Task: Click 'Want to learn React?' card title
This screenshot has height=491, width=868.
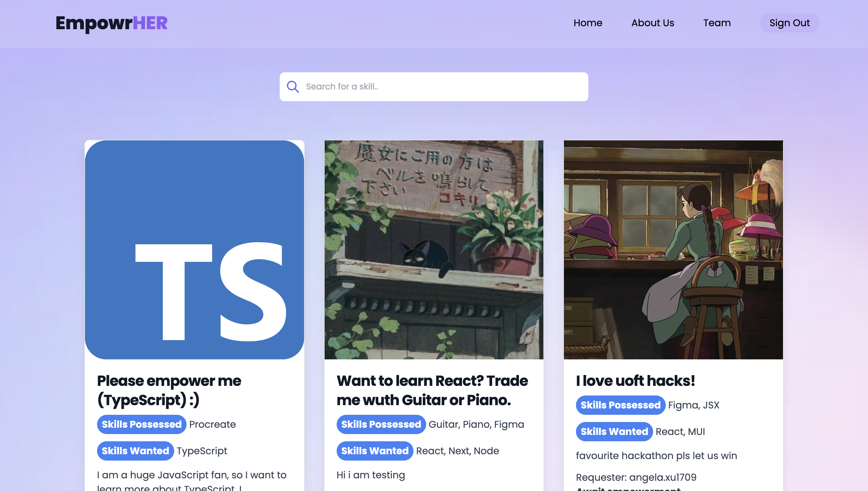Action: (x=432, y=390)
